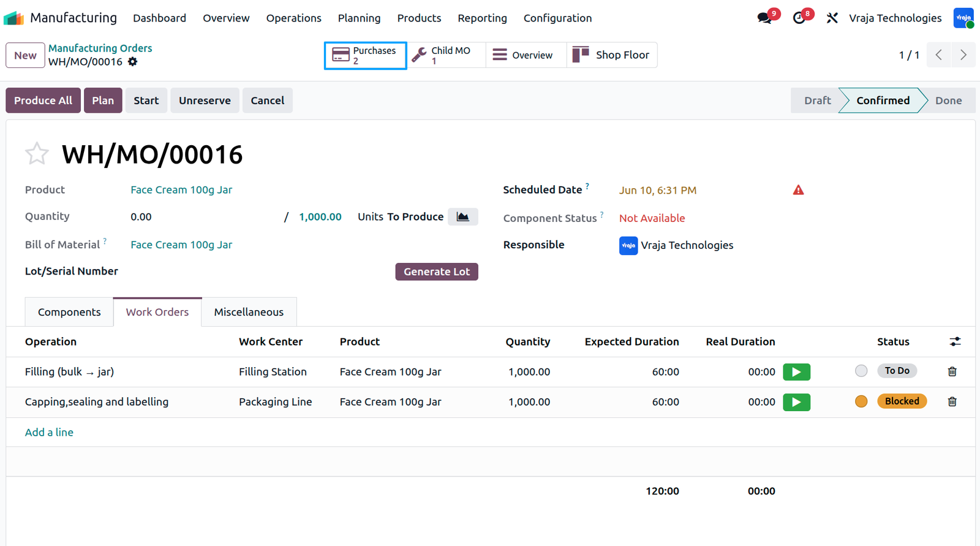Open the activities clock icon
This screenshot has width=980, height=546.
click(799, 18)
